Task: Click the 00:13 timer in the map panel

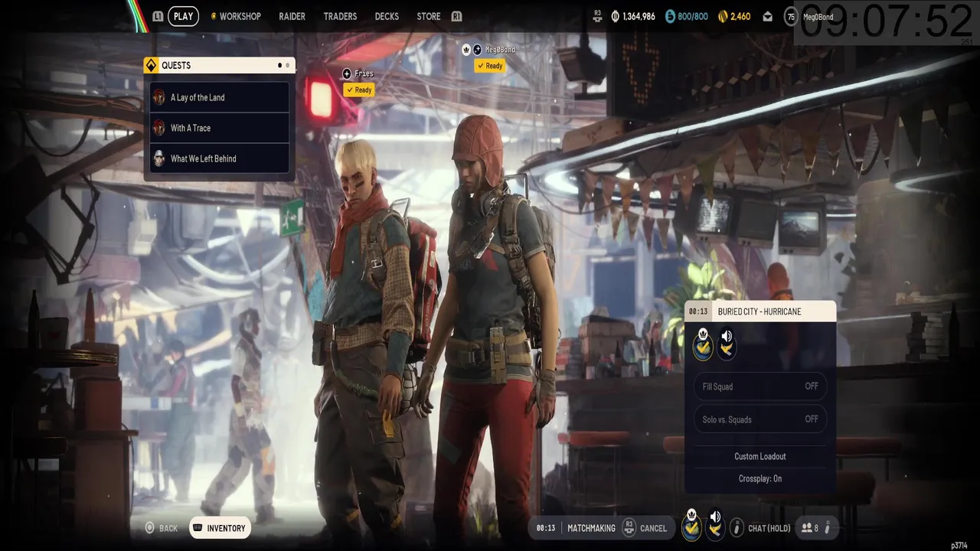Action: click(x=697, y=311)
